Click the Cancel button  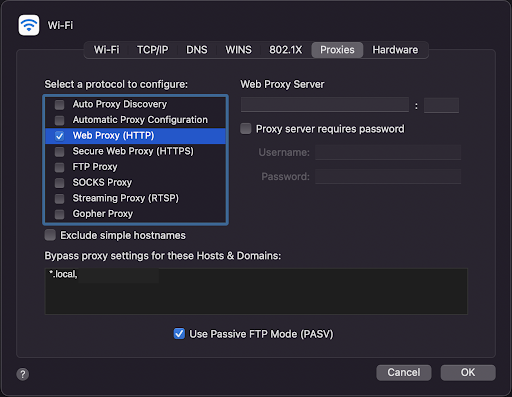point(404,372)
